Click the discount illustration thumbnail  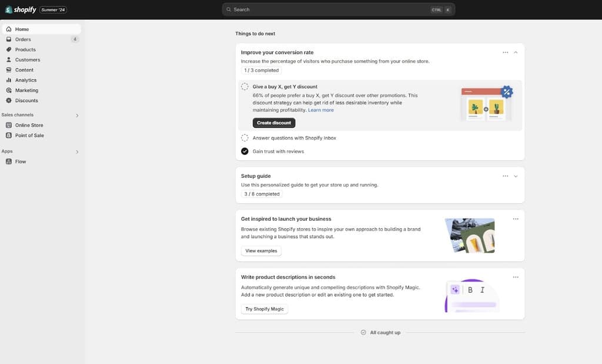[486, 103]
